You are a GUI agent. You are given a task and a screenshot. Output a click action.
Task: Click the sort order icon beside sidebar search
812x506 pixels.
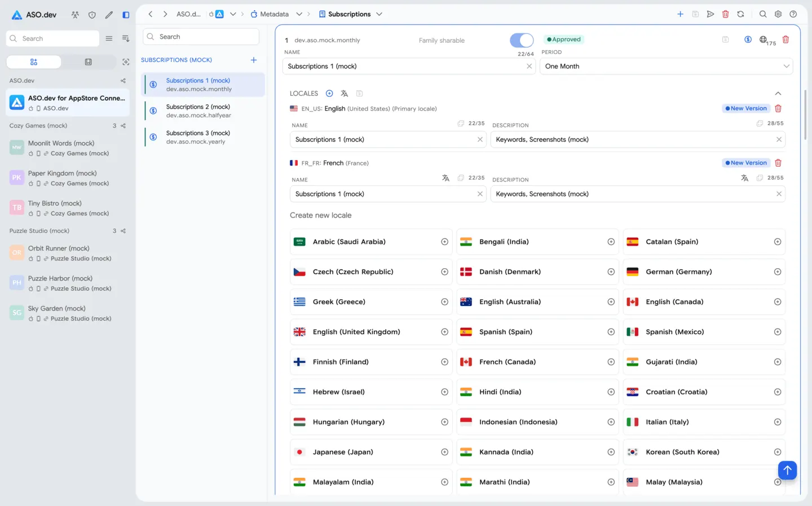[126, 38]
